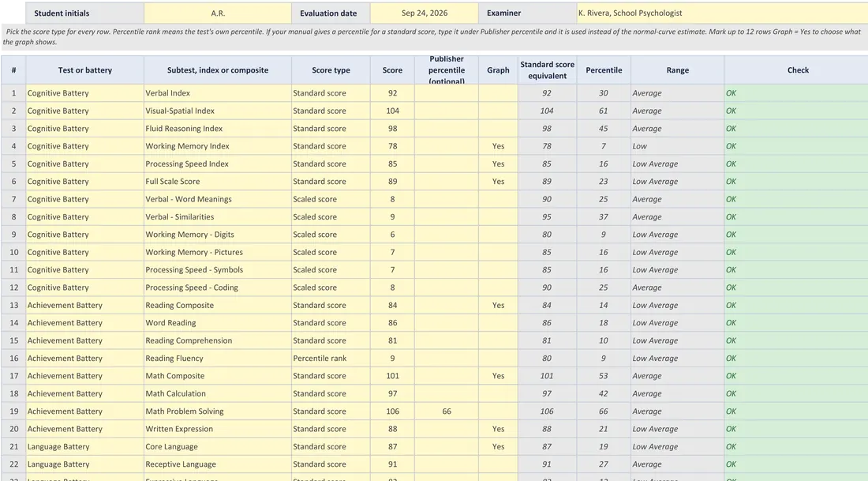Select the Percentile value 53 in Math Composite row
868x481 pixels.
604,376
